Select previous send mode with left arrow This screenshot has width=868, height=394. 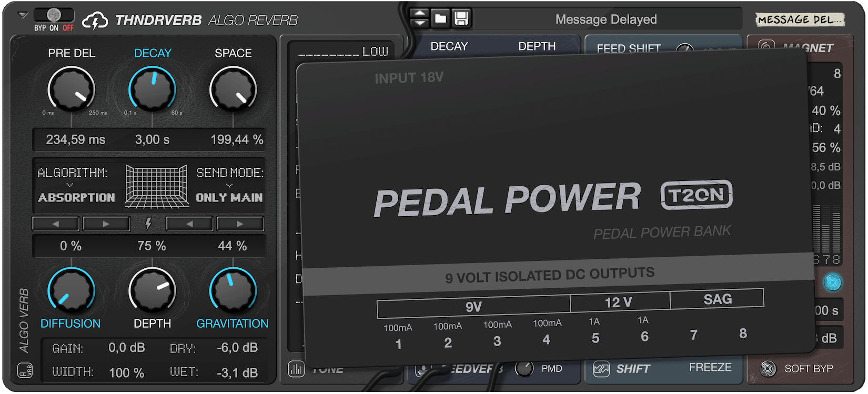pyautogui.click(x=189, y=224)
